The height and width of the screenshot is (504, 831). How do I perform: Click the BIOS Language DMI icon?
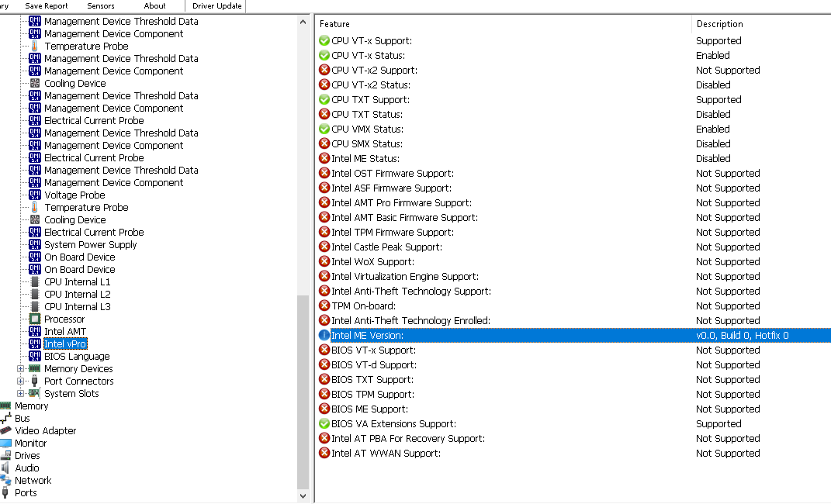click(35, 357)
